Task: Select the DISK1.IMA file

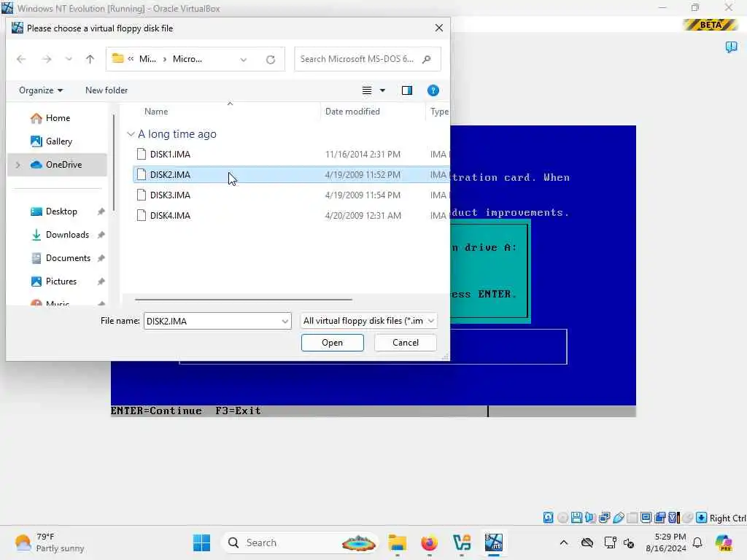Action: coord(290,155)
